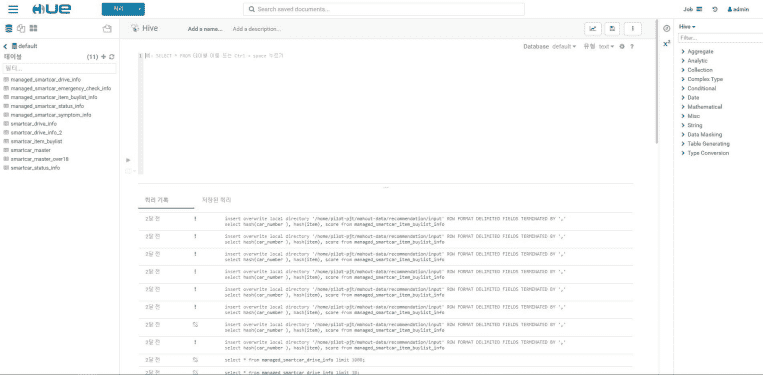
Task: Click the tables filter field
Action: click(x=60, y=69)
